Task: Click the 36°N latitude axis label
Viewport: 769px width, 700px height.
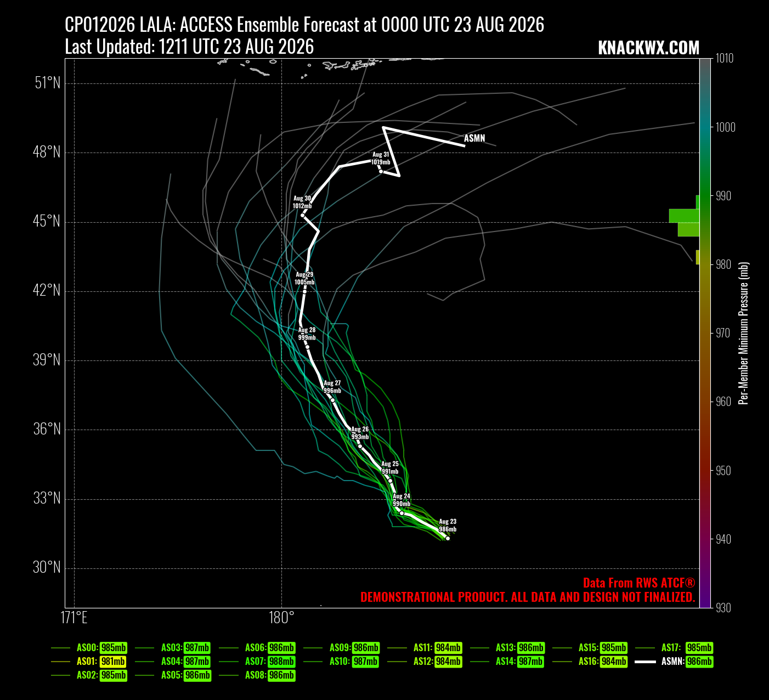Action: coord(47,430)
